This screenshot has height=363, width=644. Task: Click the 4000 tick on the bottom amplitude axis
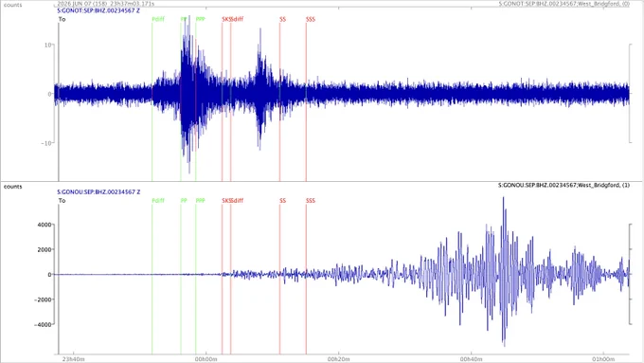coord(45,225)
